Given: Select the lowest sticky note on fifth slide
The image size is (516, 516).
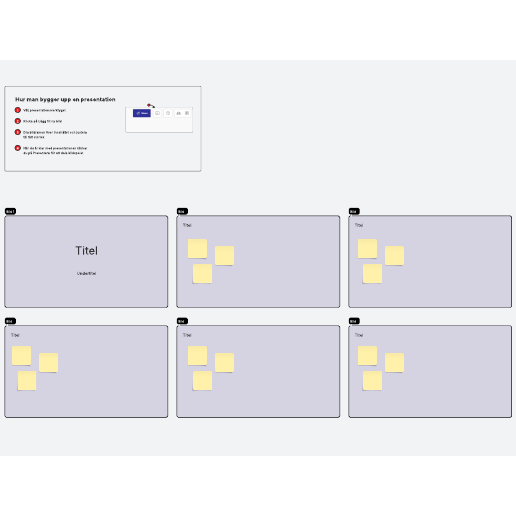Looking at the screenshot, I should pyautogui.click(x=202, y=381).
